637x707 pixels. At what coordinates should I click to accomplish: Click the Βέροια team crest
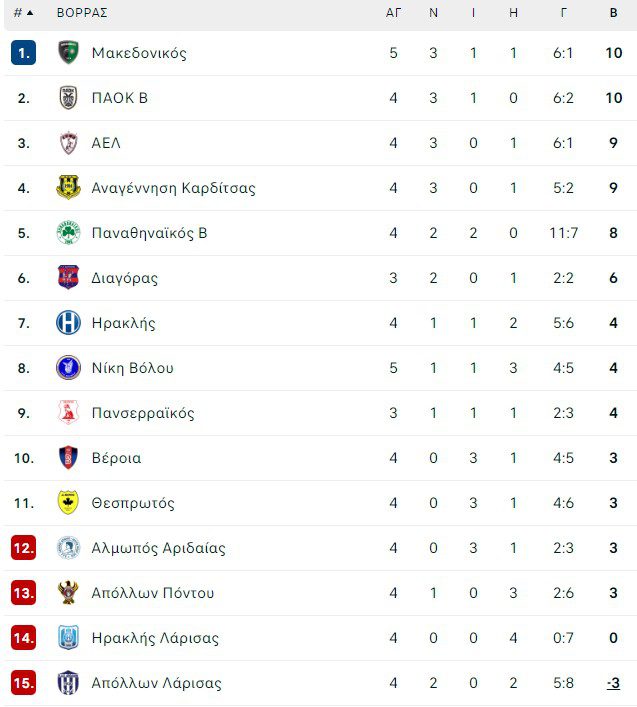click(68, 458)
